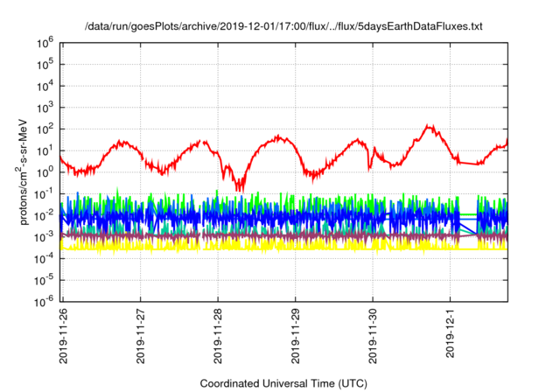Click the 10^-3 y-axis tick label
560x392 pixels.
44,237
